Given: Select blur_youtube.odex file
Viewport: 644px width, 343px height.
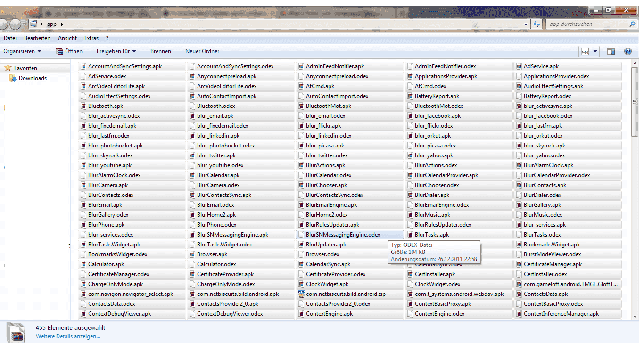Looking at the screenshot, I should [x=241, y=165].
